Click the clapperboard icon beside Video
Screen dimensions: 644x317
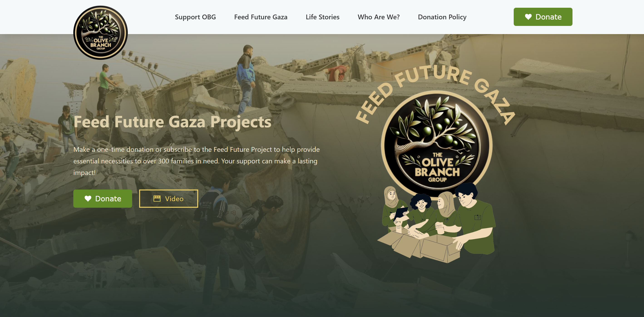(157, 198)
